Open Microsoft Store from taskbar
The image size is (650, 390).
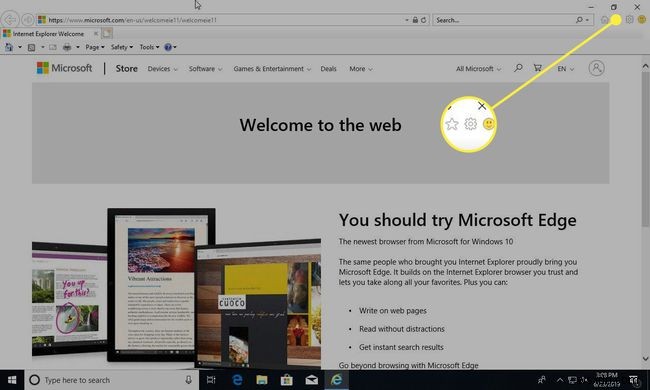point(286,380)
